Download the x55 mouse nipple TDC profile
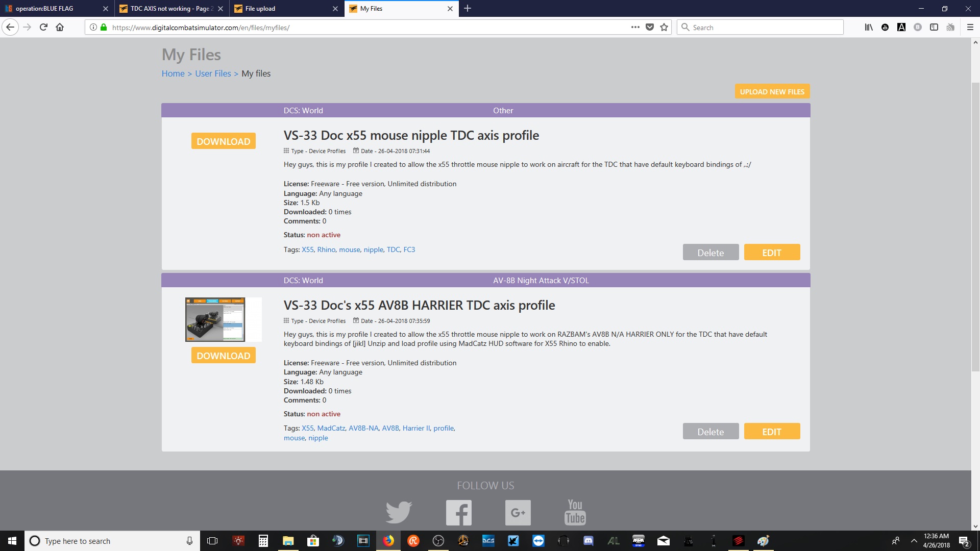The width and height of the screenshot is (980, 551). (x=224, y=141)
